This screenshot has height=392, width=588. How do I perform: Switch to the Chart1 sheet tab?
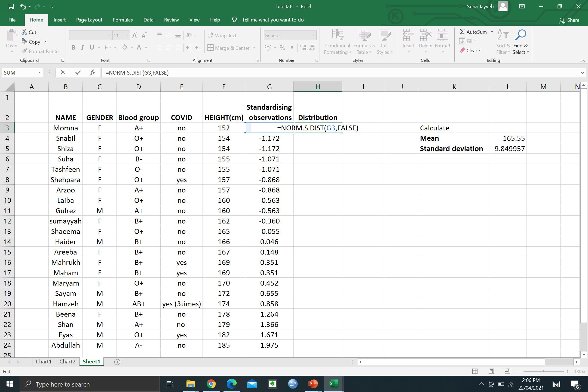pos(44,362)
